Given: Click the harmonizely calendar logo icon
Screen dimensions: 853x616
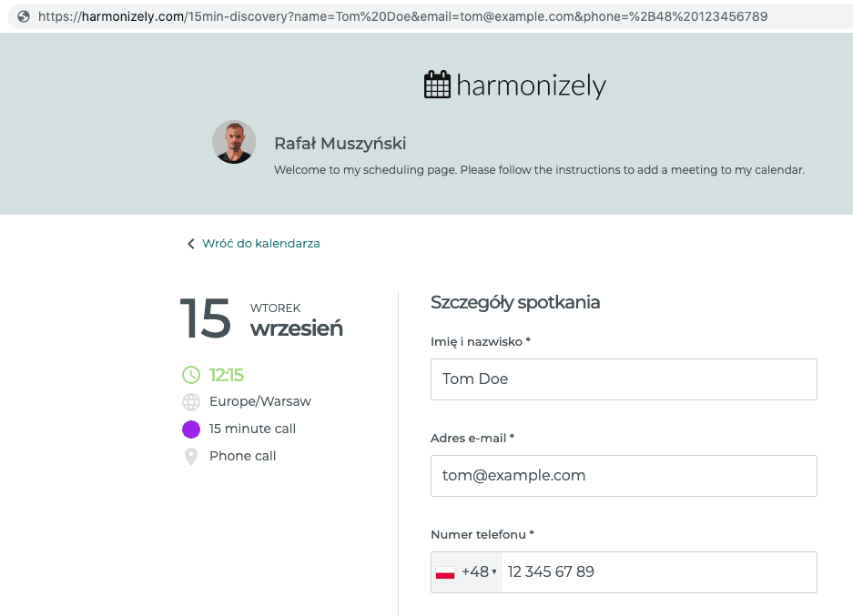Looking at the screenshot, I should (x=438, y=86).
